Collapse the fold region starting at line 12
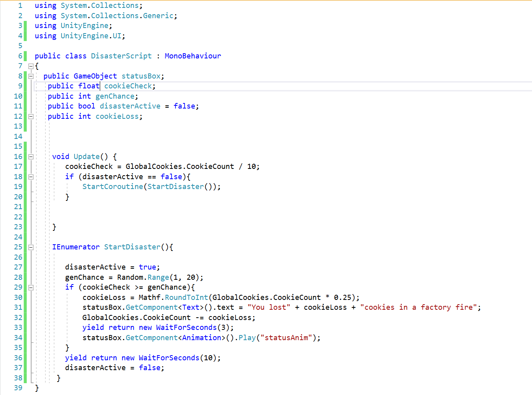The height and width of the screenshot is (395, 532). (31, 116)
